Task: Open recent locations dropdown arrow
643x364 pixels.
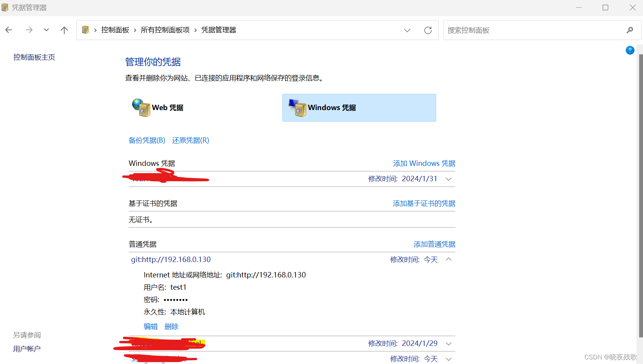Action: coord(46,30)
